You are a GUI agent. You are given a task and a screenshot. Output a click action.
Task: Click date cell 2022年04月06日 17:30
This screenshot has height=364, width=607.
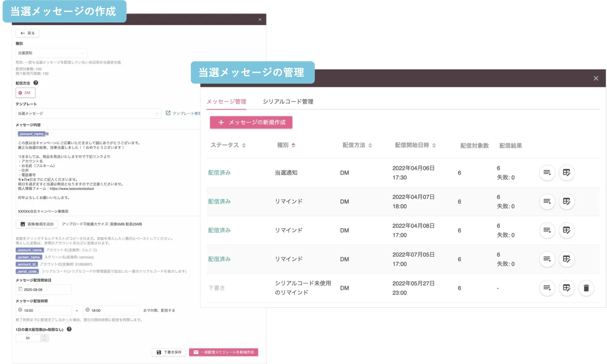(x=413, y=173)
